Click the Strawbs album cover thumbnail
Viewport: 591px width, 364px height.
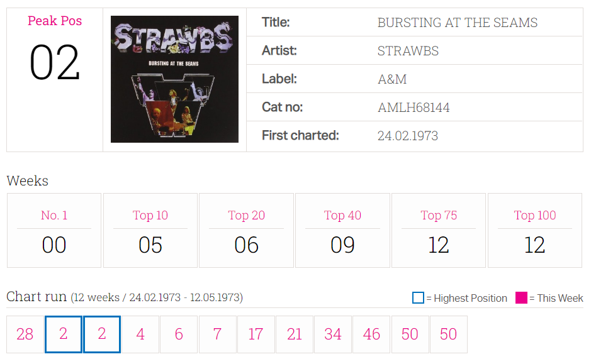point(174,79)
